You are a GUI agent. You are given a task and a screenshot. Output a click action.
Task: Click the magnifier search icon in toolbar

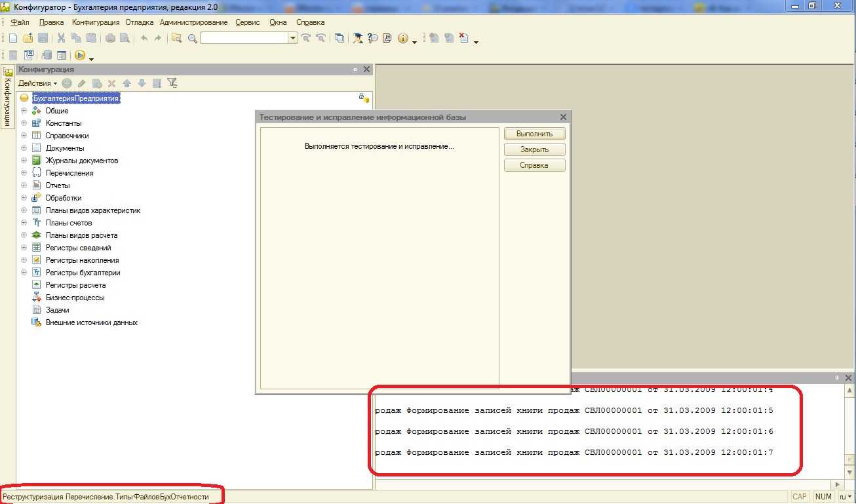[x=193, y=39]
